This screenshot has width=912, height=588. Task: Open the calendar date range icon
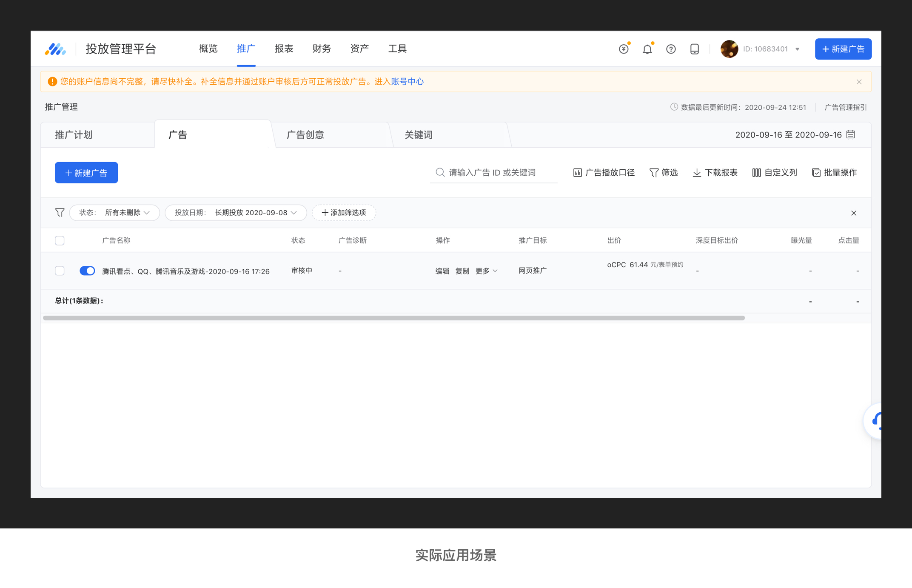pos(851,134)
